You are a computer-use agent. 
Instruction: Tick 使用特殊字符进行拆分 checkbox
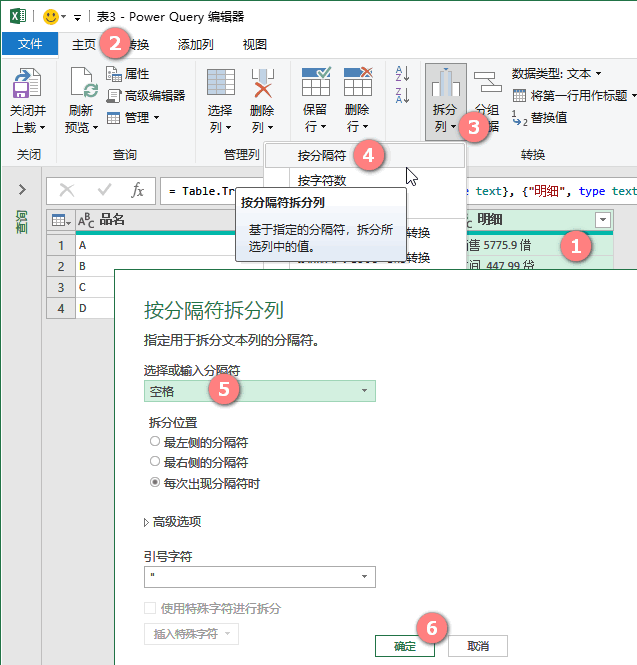[x=150, y=608]
